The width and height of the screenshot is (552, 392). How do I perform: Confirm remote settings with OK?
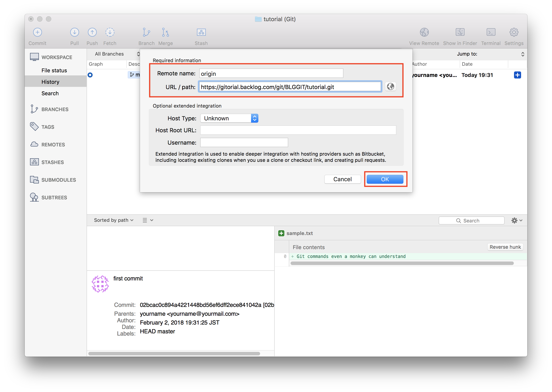coord(385,179)
